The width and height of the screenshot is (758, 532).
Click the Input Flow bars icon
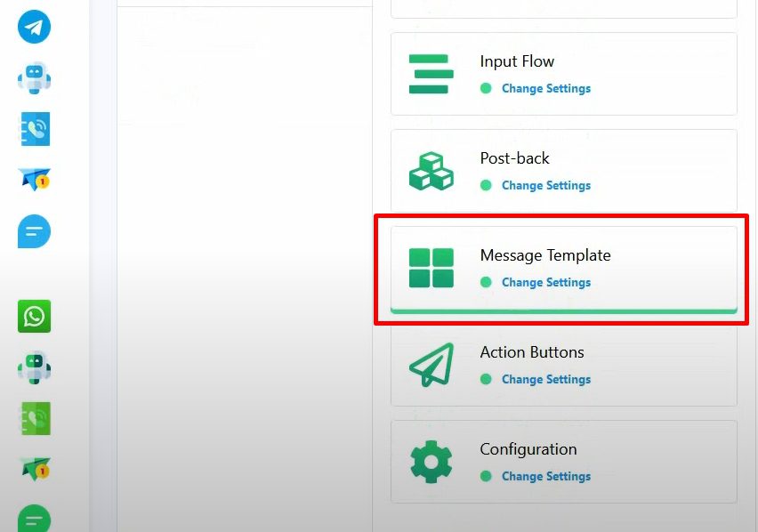pos(431,74)
